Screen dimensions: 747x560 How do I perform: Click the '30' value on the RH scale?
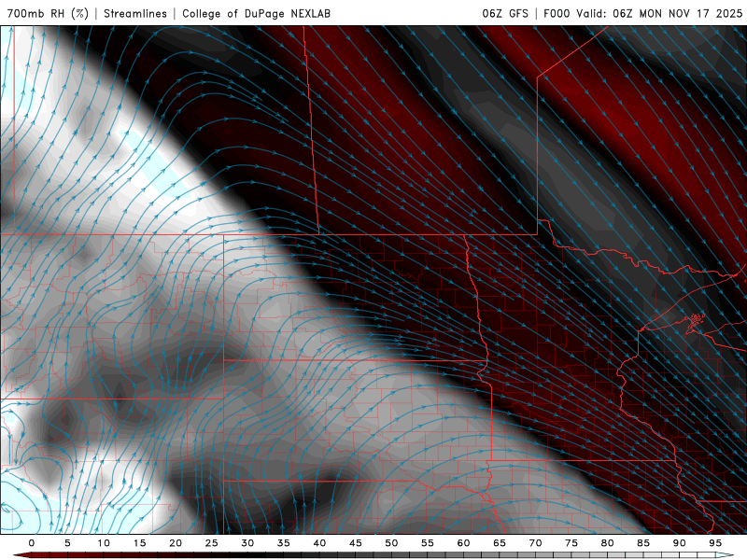click(x=247, y=543)
